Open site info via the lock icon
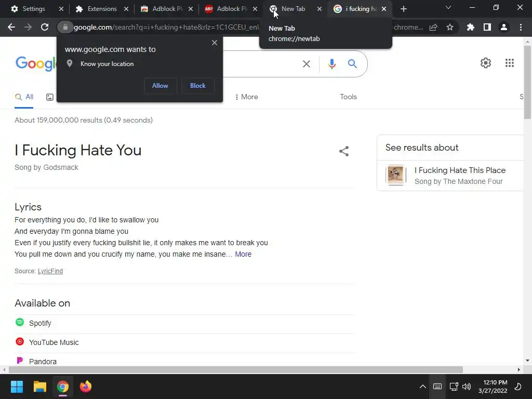 click(65, 27)
